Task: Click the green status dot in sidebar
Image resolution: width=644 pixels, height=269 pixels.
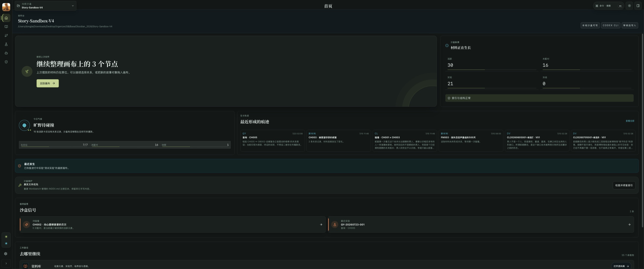Action: [x=6, y=237]
